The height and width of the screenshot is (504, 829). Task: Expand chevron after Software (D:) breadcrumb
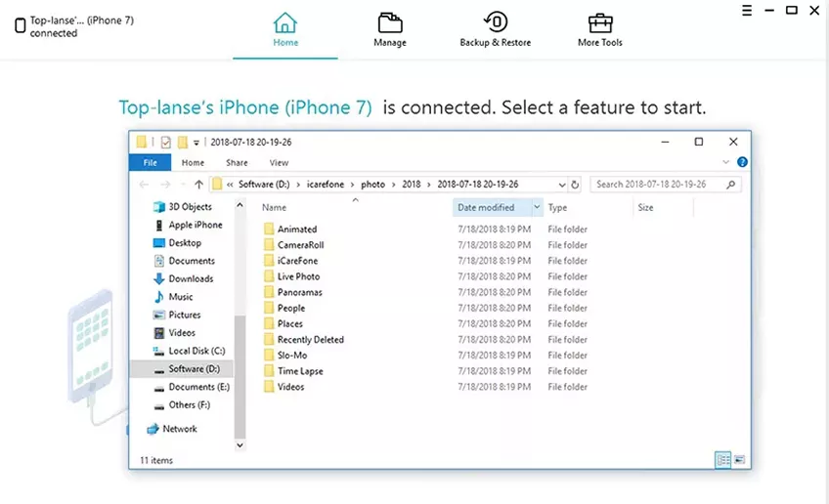298,185
